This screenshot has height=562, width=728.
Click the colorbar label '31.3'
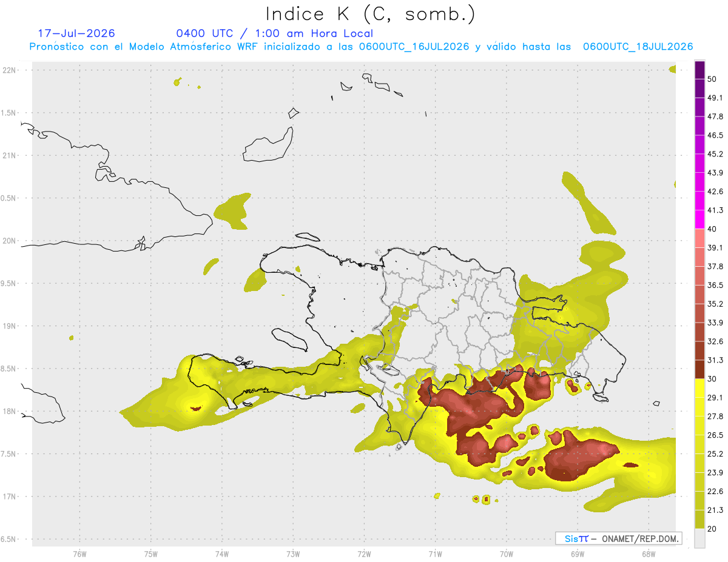point(715,360)
